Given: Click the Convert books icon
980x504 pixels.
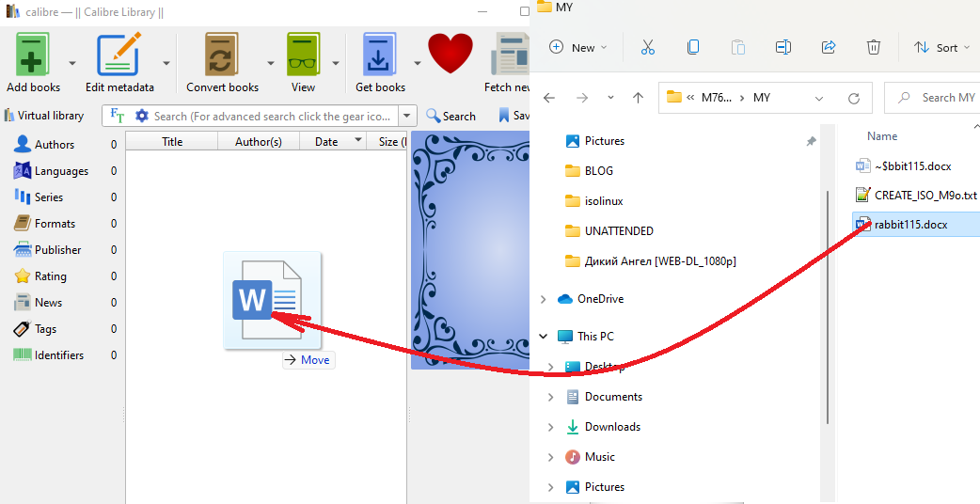Looking at the screenshot, I should 221,55.
